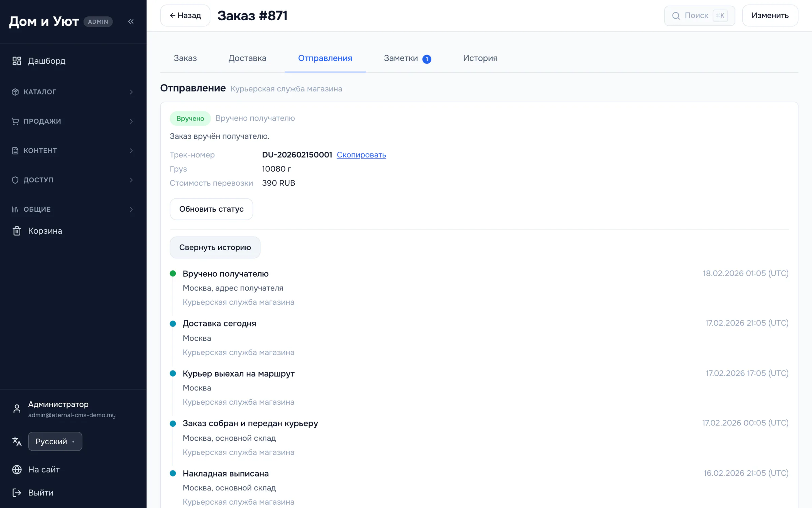Screen dimensions: 812x508
Task: Click the admin@eternal-cms-demo.my email
Action: (x=72, y=415)
